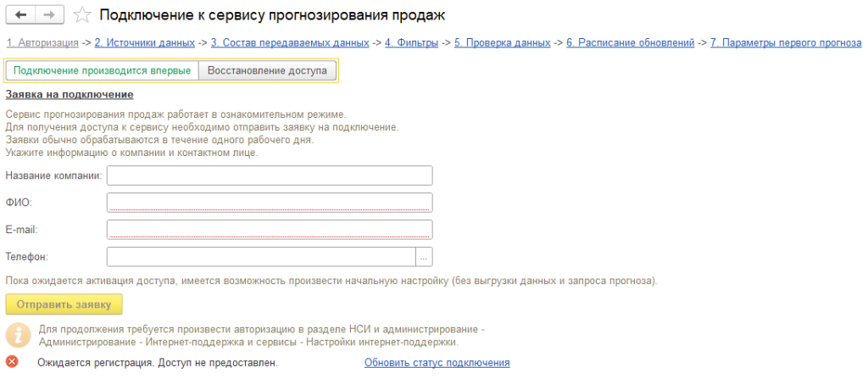Image resolution: width=868 pixels, height=390 pixels.
Task: Add page to favorites with star icon
Action: 82,15
